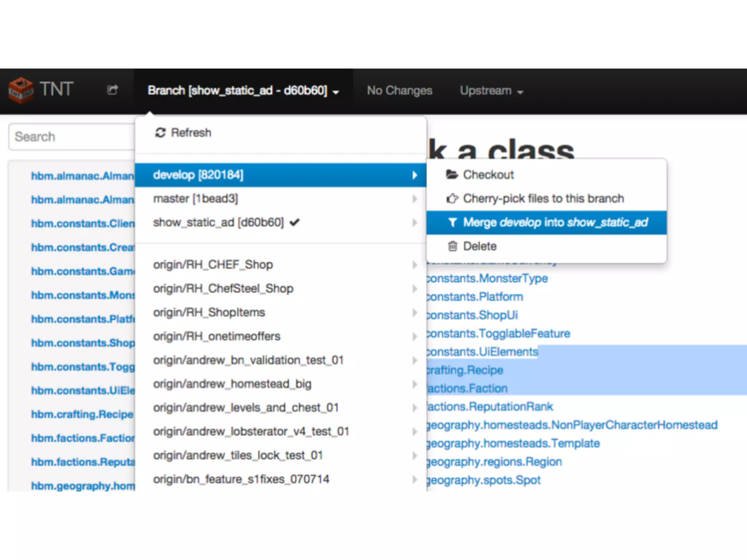Screen dimensions: 747x560
Task: Click checkmark next to show_static_ad branch
Action: point(294,222)
